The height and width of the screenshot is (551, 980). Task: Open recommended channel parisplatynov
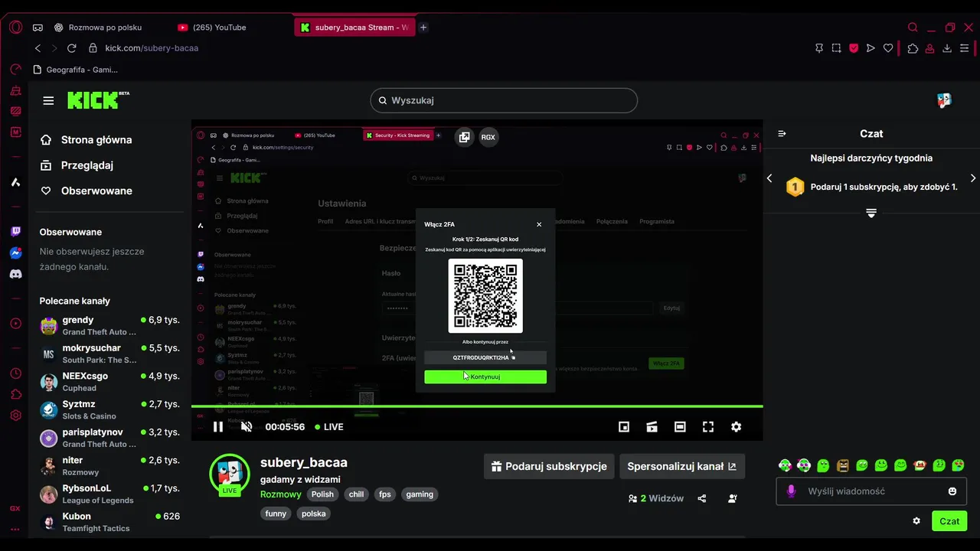(109, 438)
